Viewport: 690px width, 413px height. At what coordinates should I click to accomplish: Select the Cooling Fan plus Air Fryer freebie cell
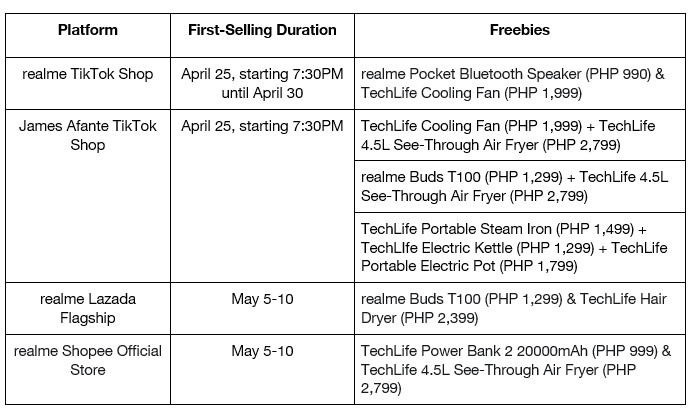point(519,134)
